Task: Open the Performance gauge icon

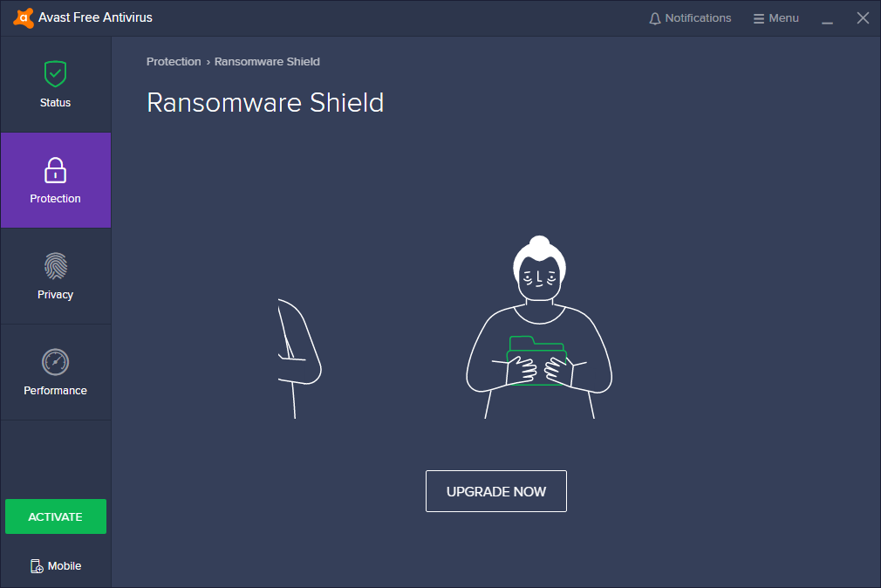Action: 55,362
